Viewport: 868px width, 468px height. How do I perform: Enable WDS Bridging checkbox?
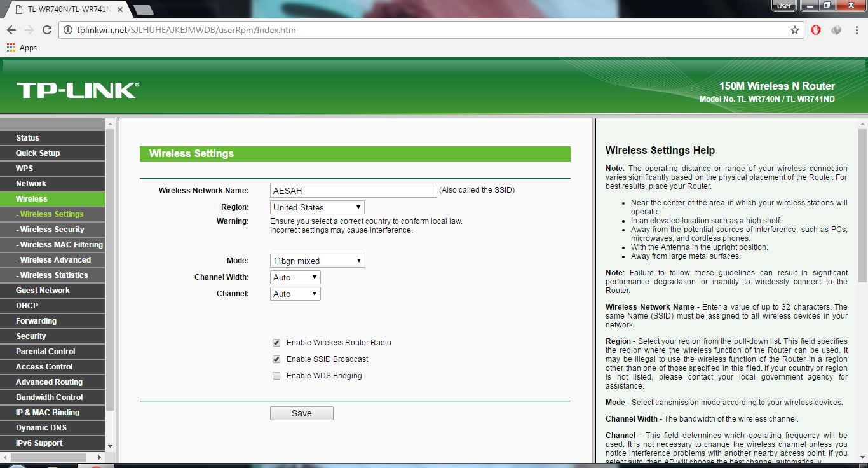pos(276,376)
